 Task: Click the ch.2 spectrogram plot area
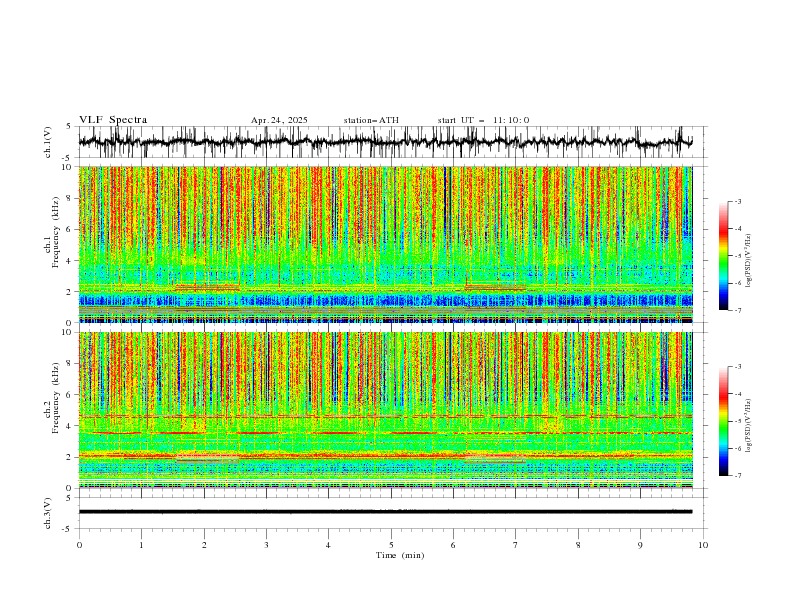385,410
